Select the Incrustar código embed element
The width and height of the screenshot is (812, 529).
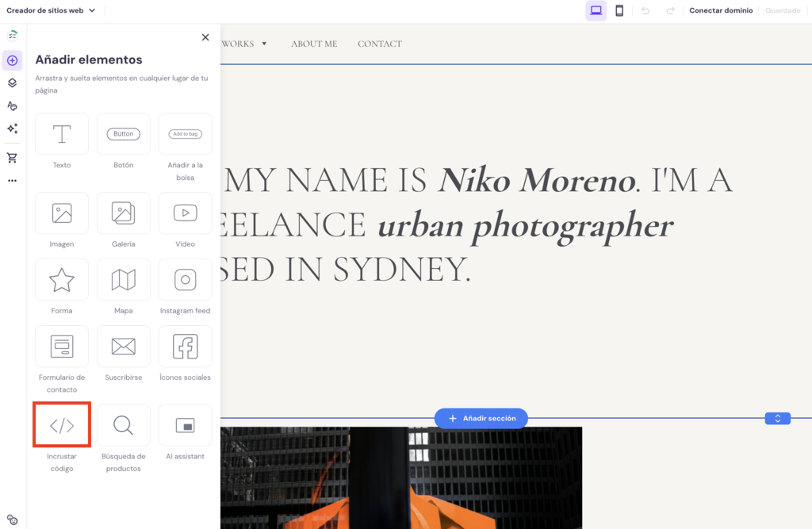tap(62, 425)
